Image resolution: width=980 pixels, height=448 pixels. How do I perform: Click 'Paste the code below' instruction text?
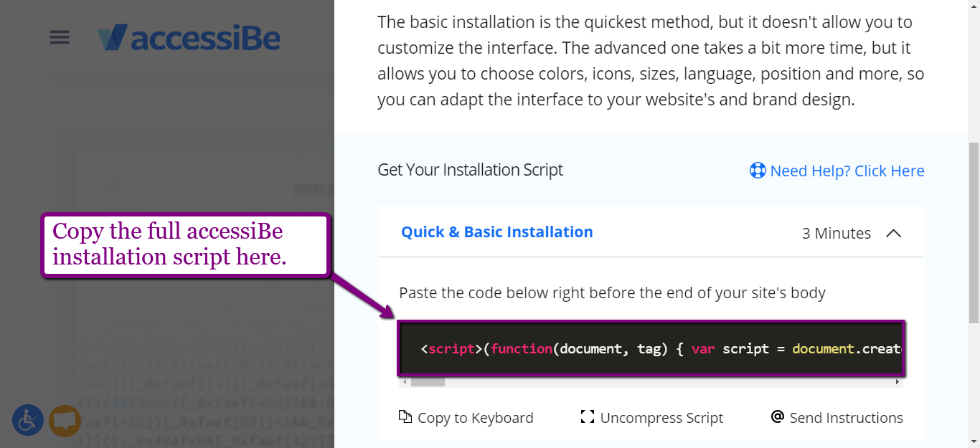point(613,292)
